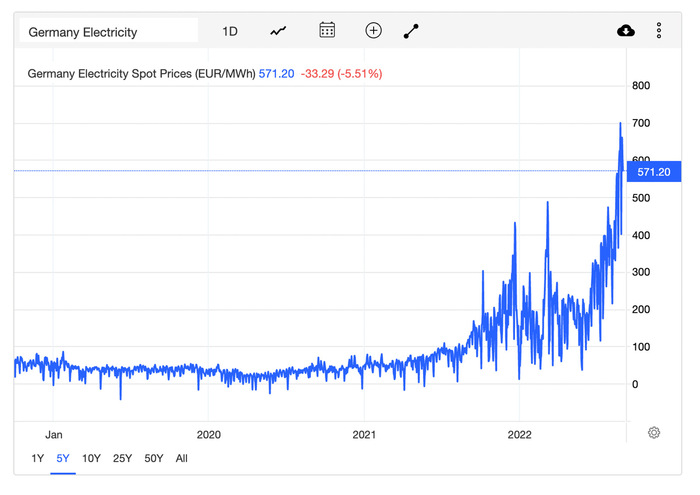Select the trend line drawing tool
This screenshot has height=495, width=700.
(x=411, y=31)
